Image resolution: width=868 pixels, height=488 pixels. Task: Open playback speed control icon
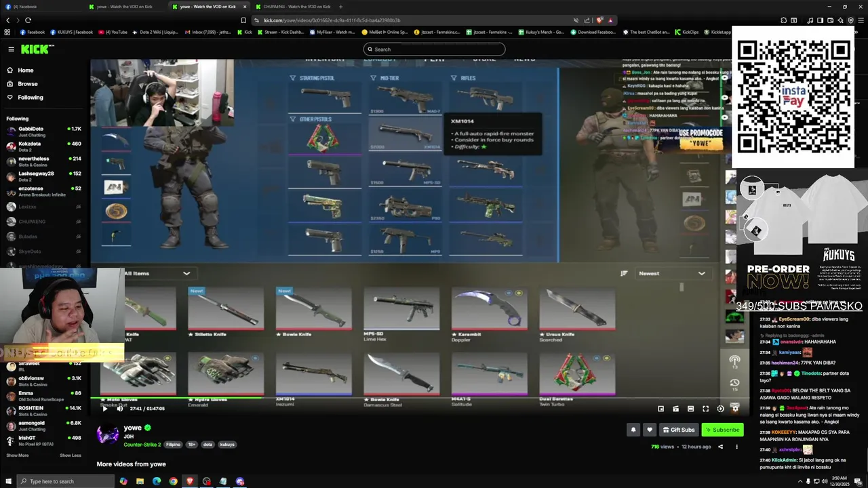[x=720, y=409]
